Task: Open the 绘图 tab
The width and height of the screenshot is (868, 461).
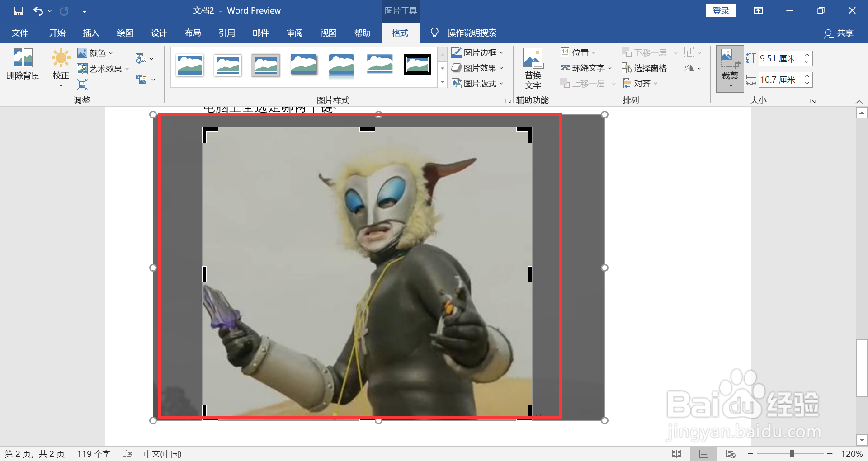Action: [x=125, y=33]
